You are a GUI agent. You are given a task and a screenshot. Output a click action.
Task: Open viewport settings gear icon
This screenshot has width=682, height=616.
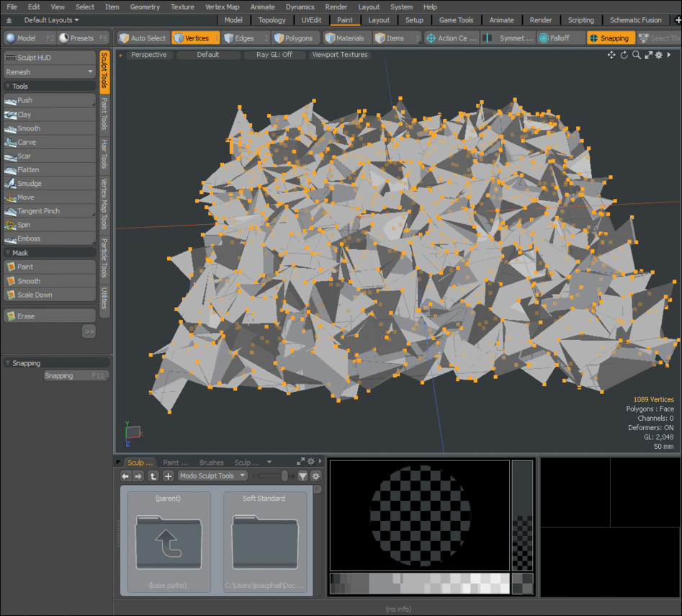pyautogui.click(x=658, y=55)
